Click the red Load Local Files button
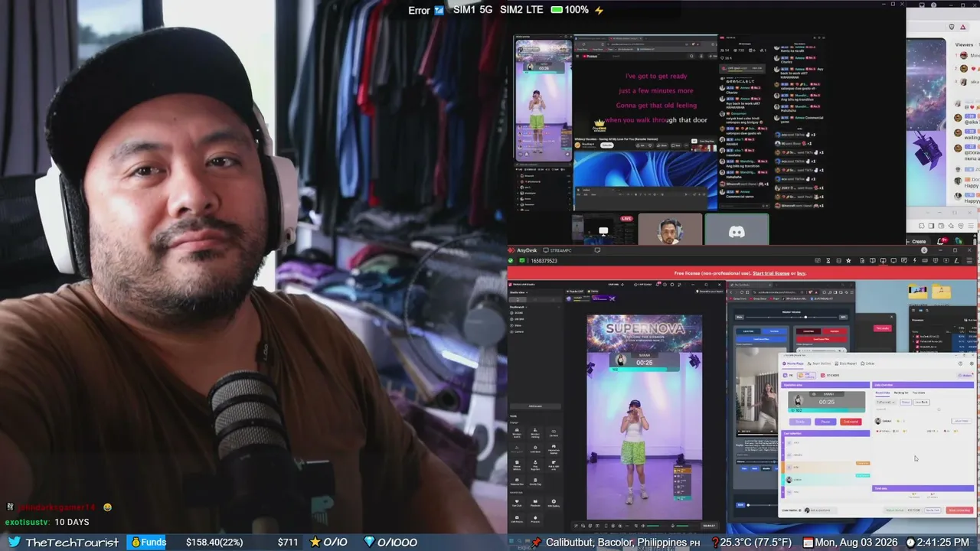The width and height of the screenshot is (980, 551). (x=821, y=339)
